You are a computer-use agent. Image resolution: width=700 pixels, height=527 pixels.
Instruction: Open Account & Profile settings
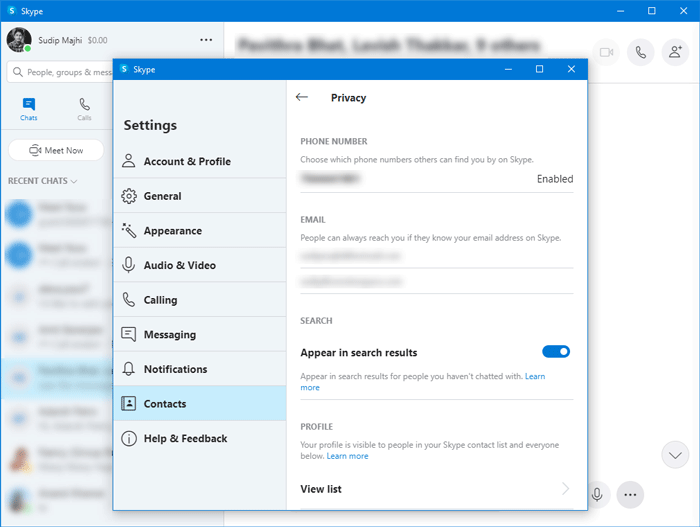pos(200,161)
